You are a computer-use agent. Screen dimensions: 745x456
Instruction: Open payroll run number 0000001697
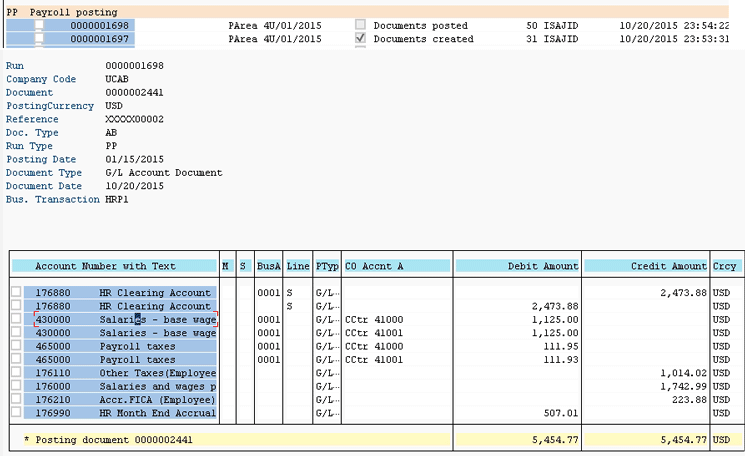pos(99,38)
